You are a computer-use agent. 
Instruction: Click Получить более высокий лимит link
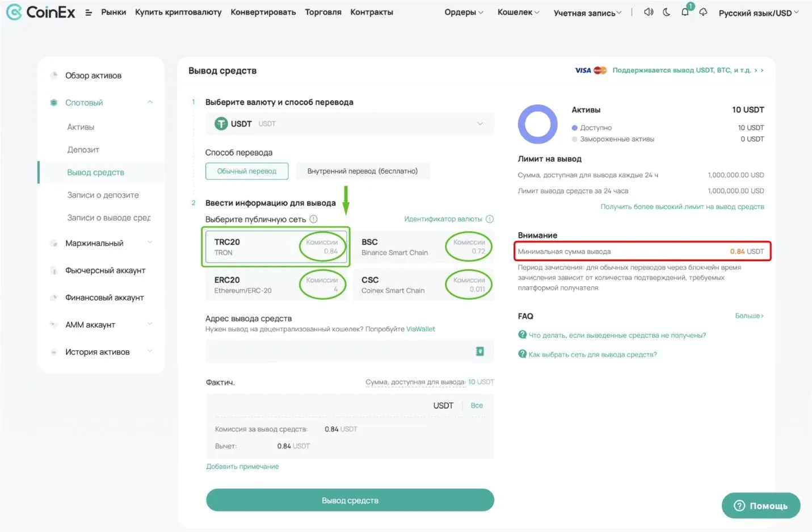pyautogui.click(x=682, y=207)
